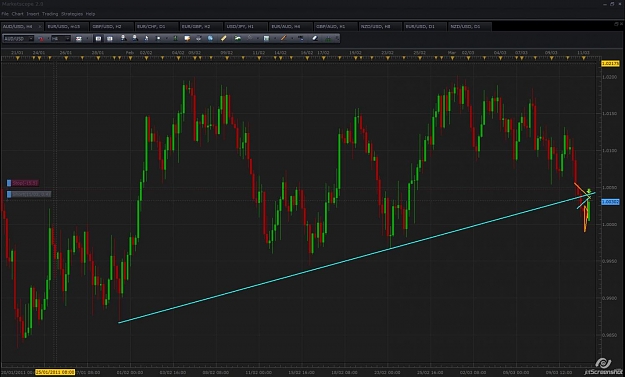Open the AUD/USD symbol dropdown
The image size is (625, 377).
[x=31, y=39]
